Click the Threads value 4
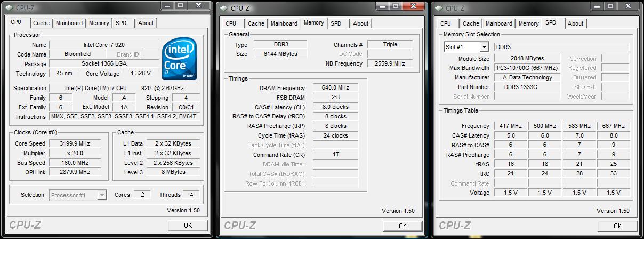Image resolution: width=644 pixels, height=280 pixels. (x=191, y=195)
